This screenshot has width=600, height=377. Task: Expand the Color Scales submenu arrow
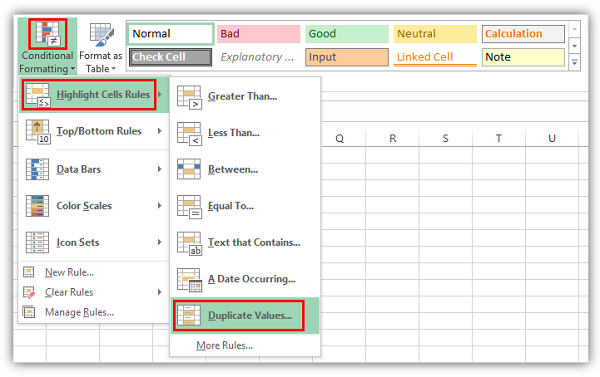point(160,206)
